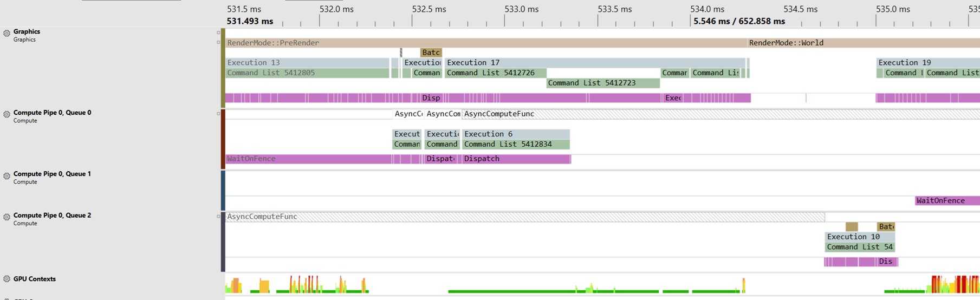The width and height of the screenshot is (980, 300).
Task: Open gear icon for GPU Contexts lane
Action: click(x=7, y=279)
